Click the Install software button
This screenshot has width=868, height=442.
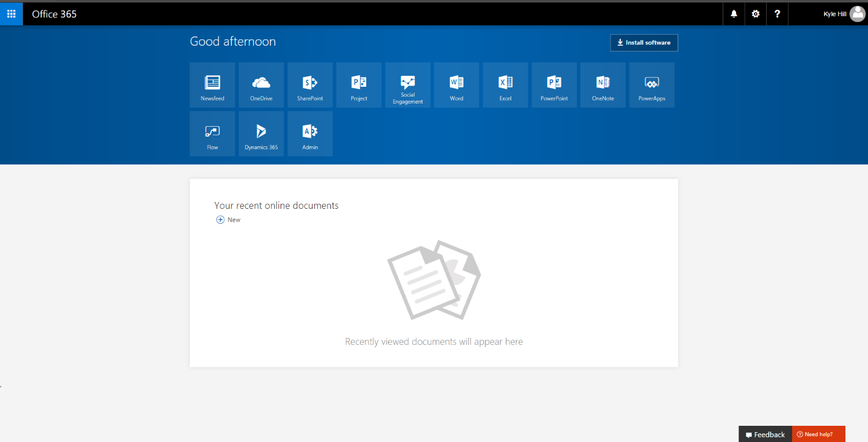[x=644, y=43]
